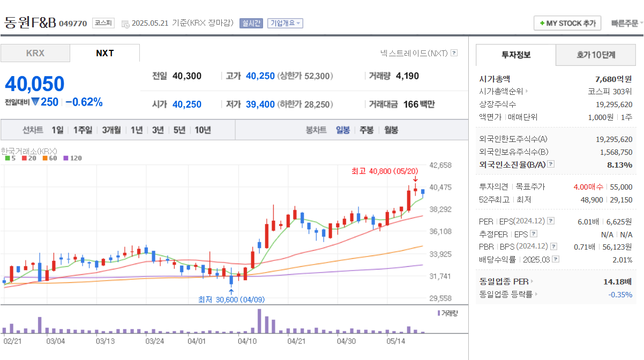Click 상장주식수 value 19,295,620
The image size is (644, 360).
614,104
